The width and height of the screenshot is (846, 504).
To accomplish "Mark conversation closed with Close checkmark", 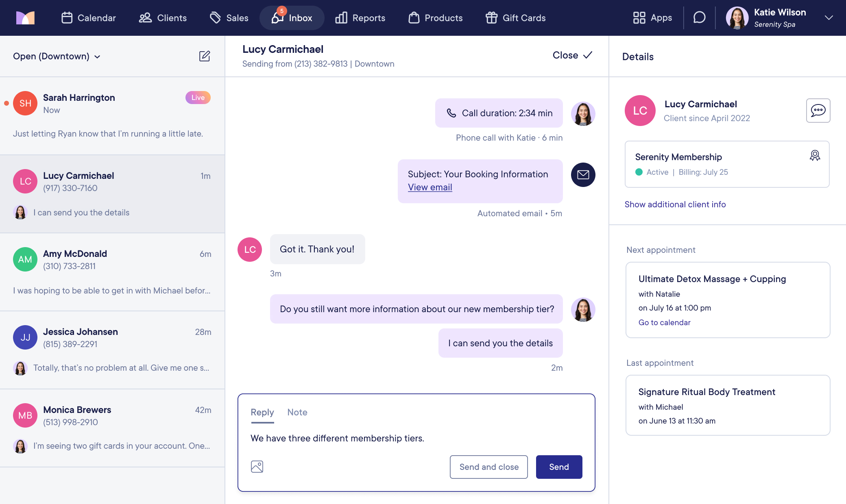I will click(572, 55).
